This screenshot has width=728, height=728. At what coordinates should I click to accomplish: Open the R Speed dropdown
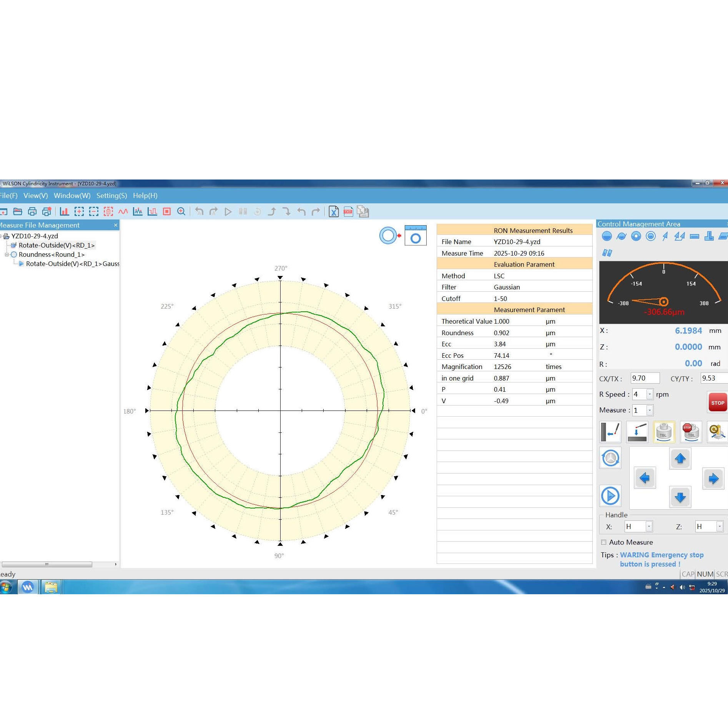[x=650, y=394]
